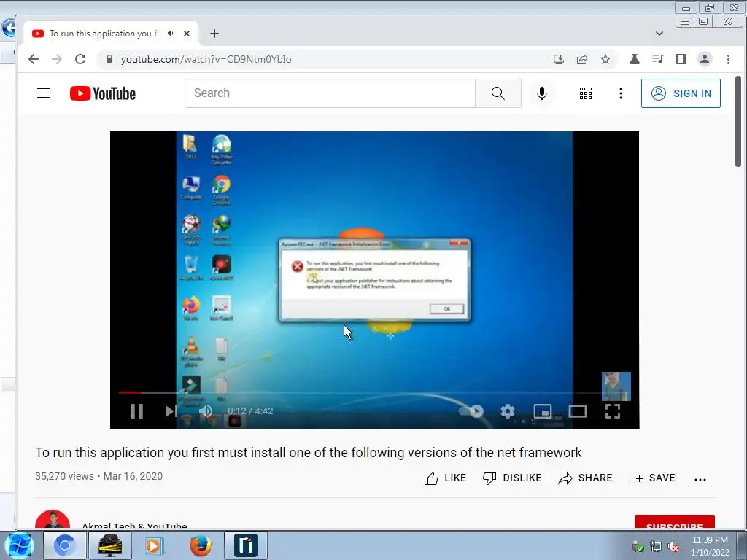Open Akmal Tech channel avatar

[53, 520]
